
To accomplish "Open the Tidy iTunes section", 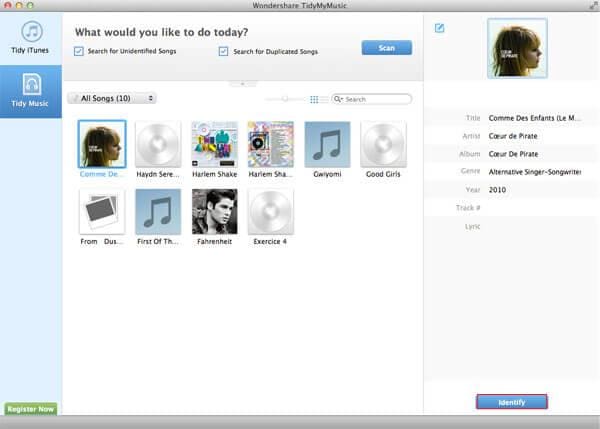I will [31, 38].
